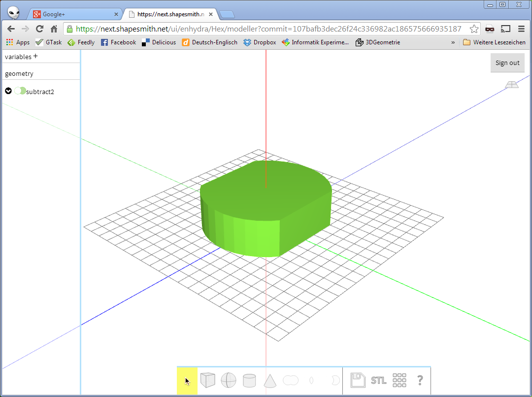The height and width of the screenshot is (397, 532).
Task: Select the sphere primitive tool
Action: 228,380
